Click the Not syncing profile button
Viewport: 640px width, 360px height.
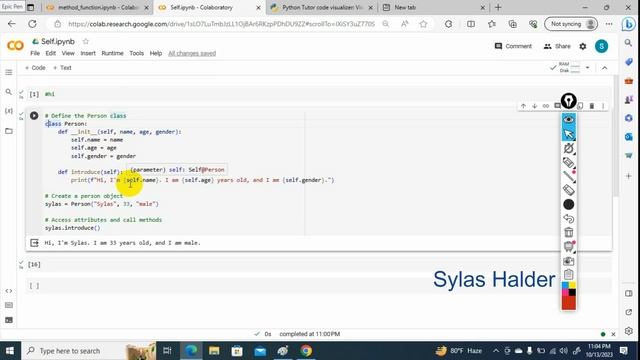571,24
